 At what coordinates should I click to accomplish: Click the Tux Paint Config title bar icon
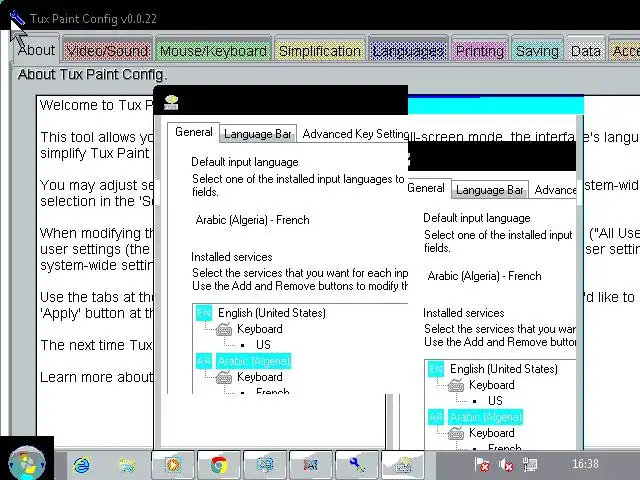click(x=17, y=18)
